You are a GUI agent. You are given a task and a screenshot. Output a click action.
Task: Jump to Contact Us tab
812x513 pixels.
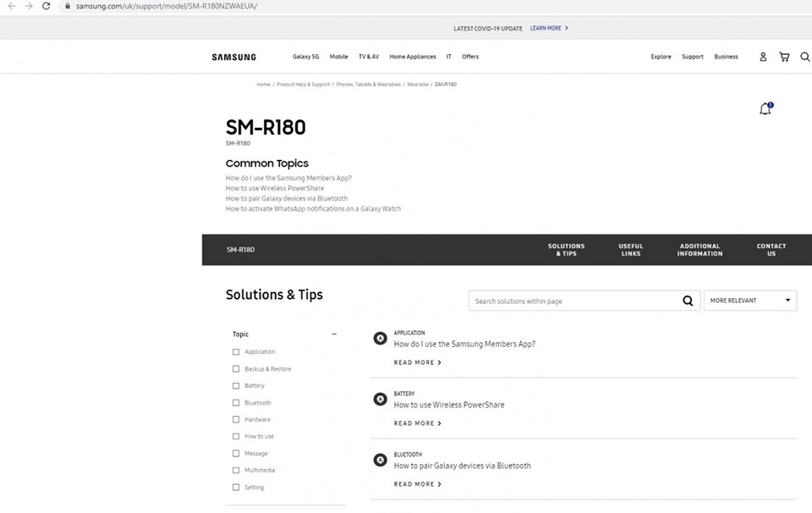[771, 250]
